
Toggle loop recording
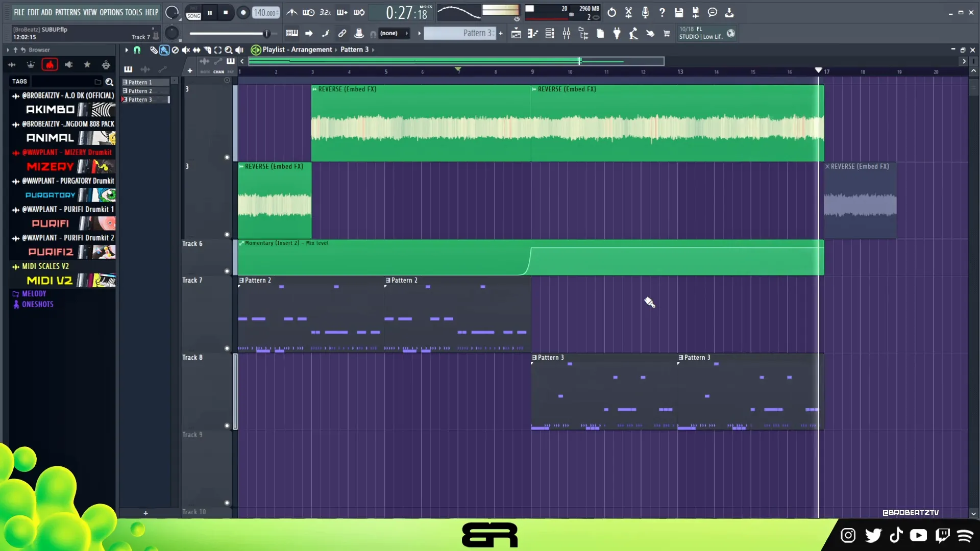[x=359, y=12]
